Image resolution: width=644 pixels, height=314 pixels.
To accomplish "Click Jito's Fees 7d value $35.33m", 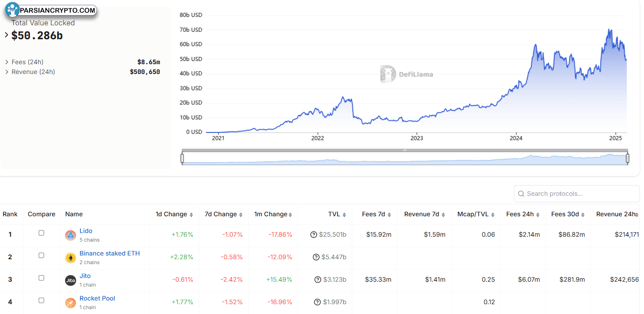I will click(x=378, y=280).
